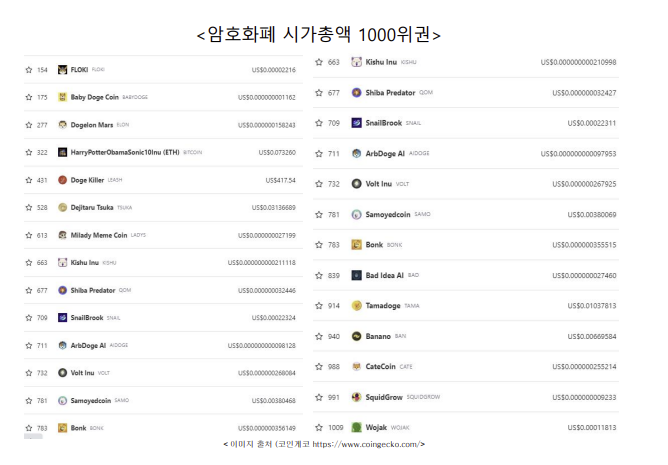Favorite Milady Meme Coin via star
The height and width of the screenshot is (465, 668).
(x=29, y=235)
